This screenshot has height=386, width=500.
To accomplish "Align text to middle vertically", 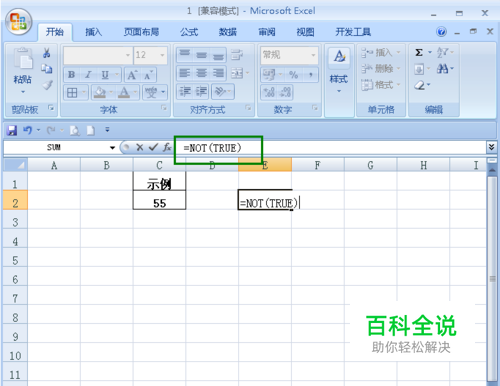I will point(201,54).
